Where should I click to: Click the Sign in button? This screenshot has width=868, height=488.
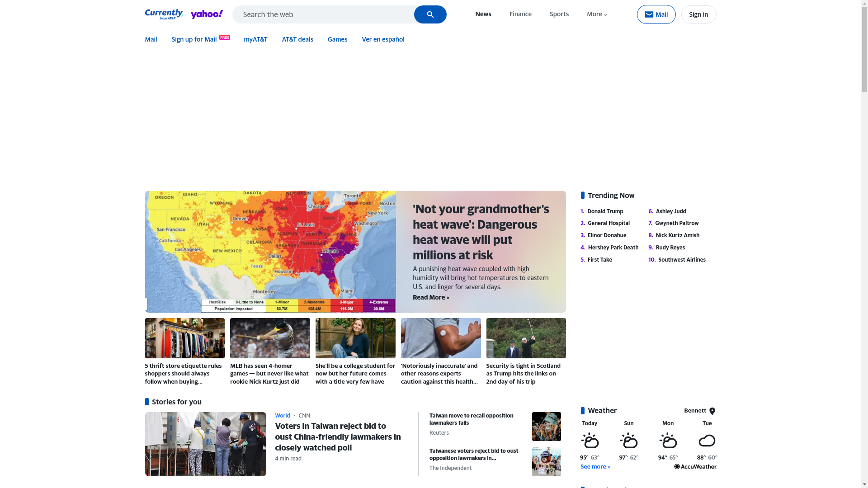pos(698,14)
